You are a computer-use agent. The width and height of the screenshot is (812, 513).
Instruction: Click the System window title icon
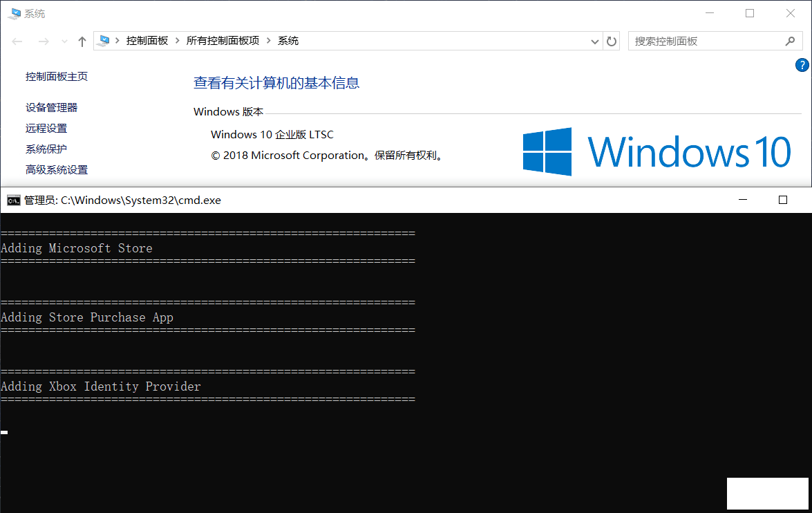pyautogui.click(x=15, y=13)
